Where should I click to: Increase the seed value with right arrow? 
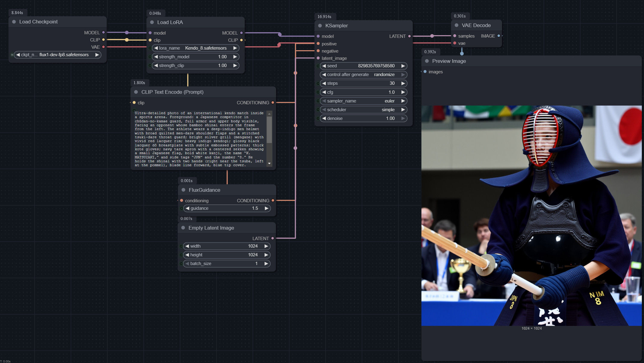point(403,66)
